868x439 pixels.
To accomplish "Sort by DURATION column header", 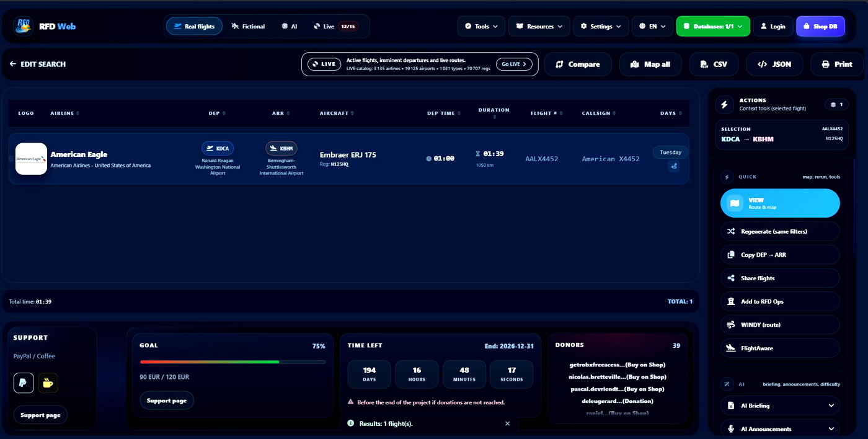I will click(x=494, y=113).
